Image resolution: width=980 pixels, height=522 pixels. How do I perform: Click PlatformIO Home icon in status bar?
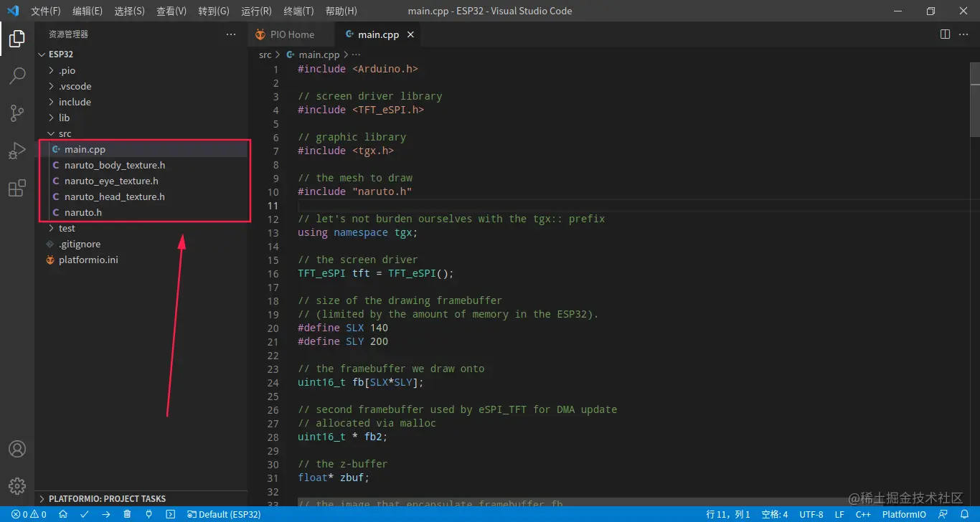point(63,514)
